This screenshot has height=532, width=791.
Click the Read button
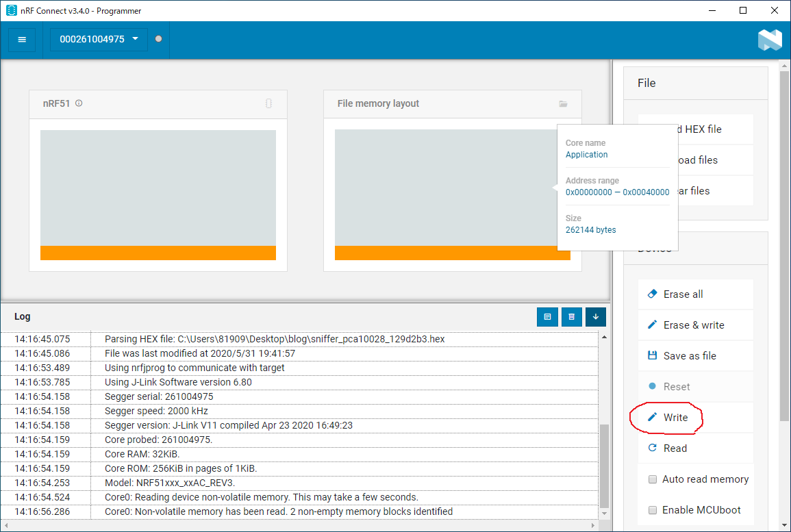[696, 448]
